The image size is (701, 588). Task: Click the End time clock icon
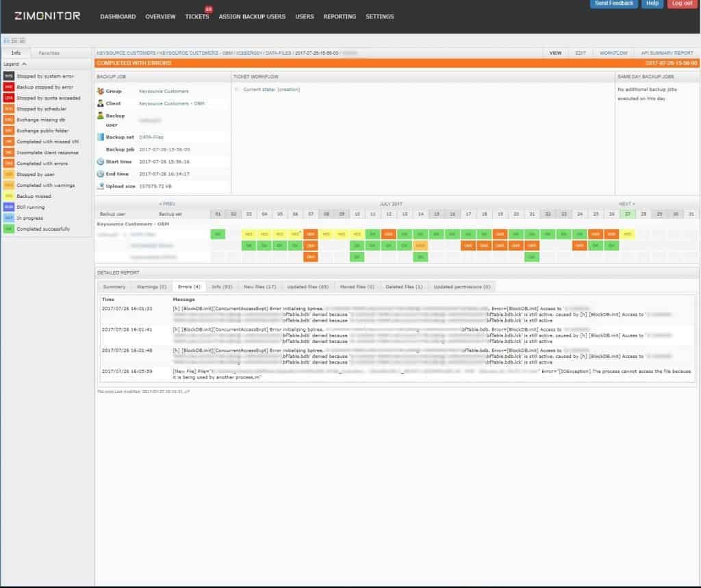(100, 174)
